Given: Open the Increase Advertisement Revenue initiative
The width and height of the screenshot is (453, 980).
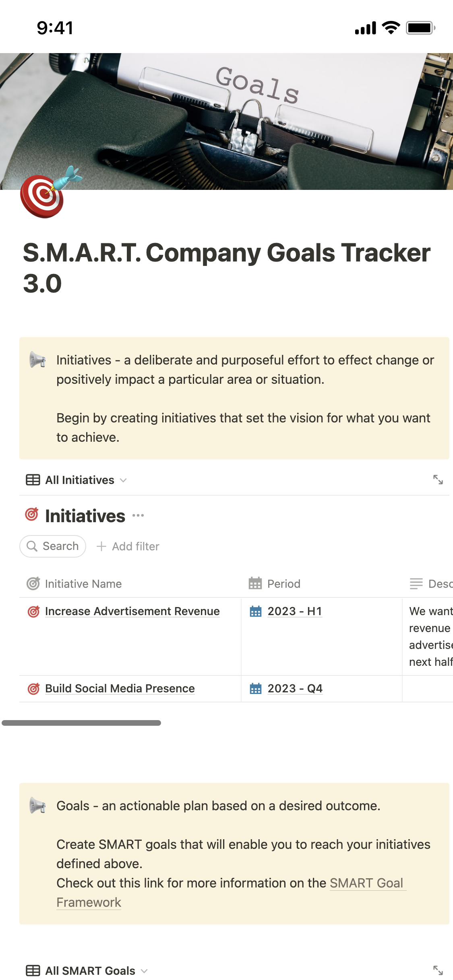Looking at the screenshot, I should pyautogui.click(x=132, y=611).
